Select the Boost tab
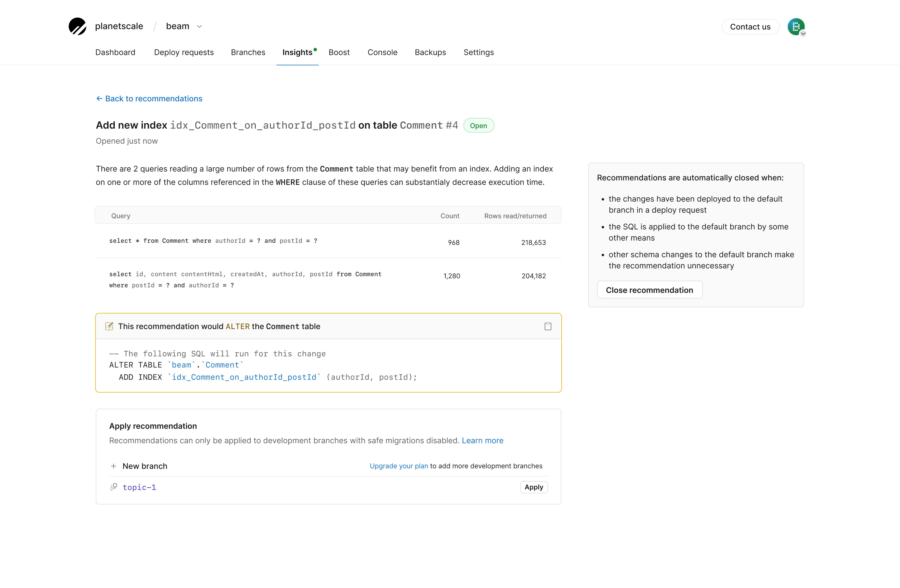 pyautogui.click(x=339, y=53)
